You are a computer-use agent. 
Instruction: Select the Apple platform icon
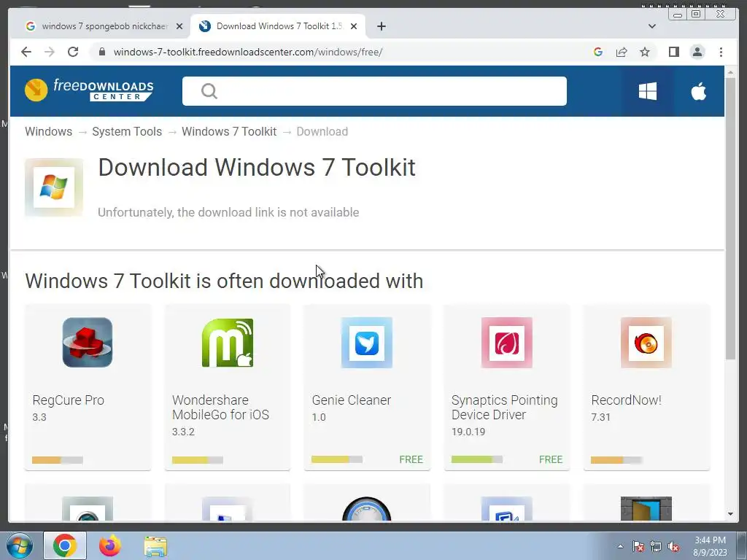coord(698,91)
